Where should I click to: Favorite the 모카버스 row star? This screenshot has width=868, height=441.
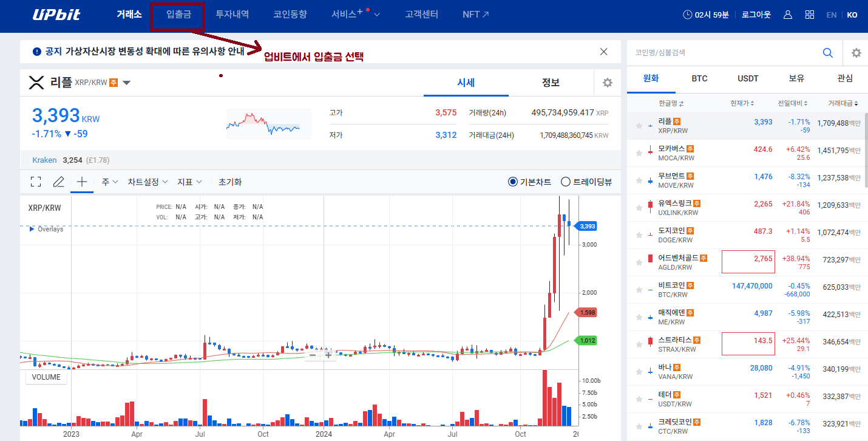(639, 153)
